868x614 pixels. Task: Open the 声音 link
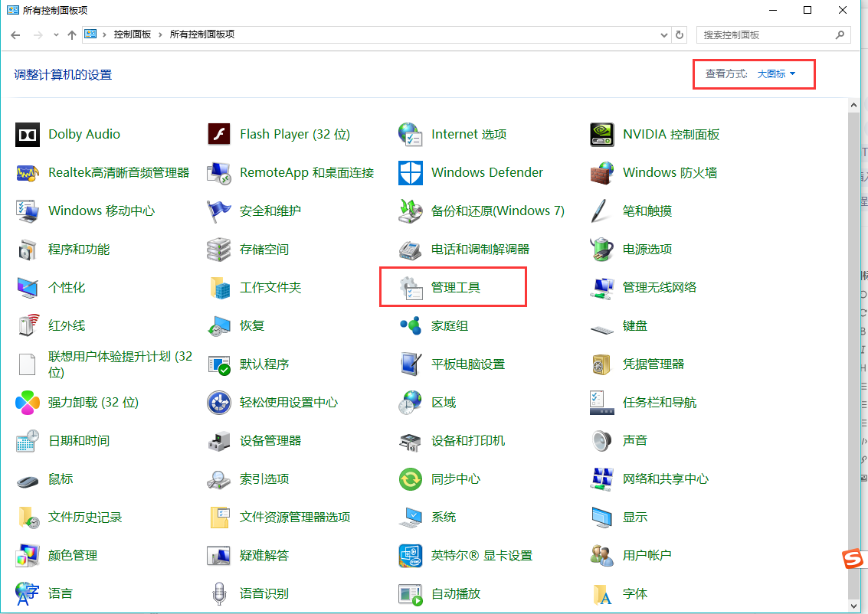[x=635, y=441]
